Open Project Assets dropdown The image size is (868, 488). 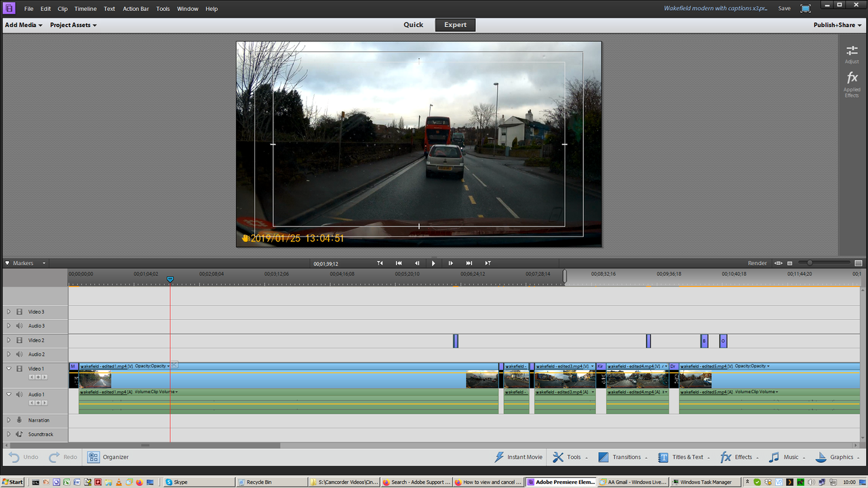tap(73, 25)
